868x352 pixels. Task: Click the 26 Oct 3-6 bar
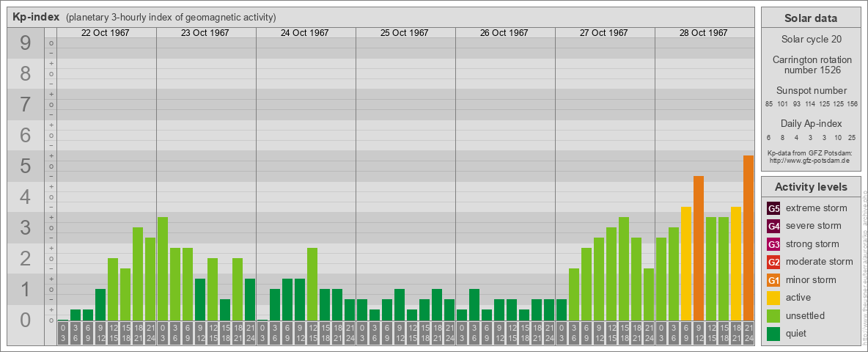(474, 304)
